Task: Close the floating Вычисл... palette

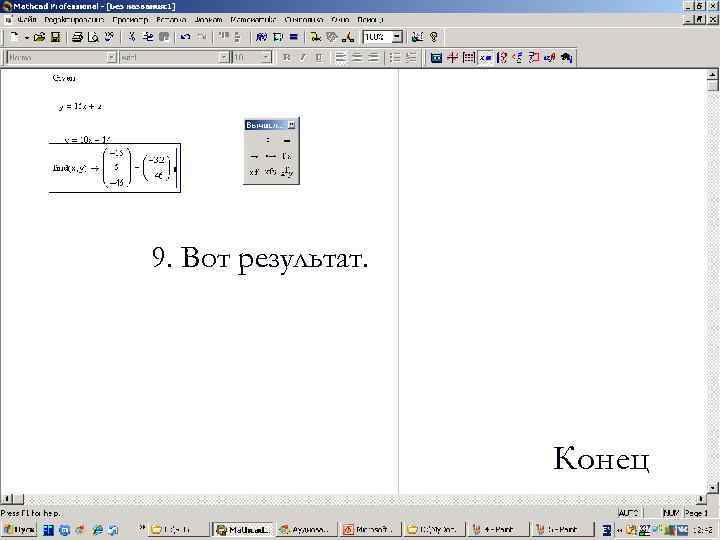Action: click(x=291, y=125)
